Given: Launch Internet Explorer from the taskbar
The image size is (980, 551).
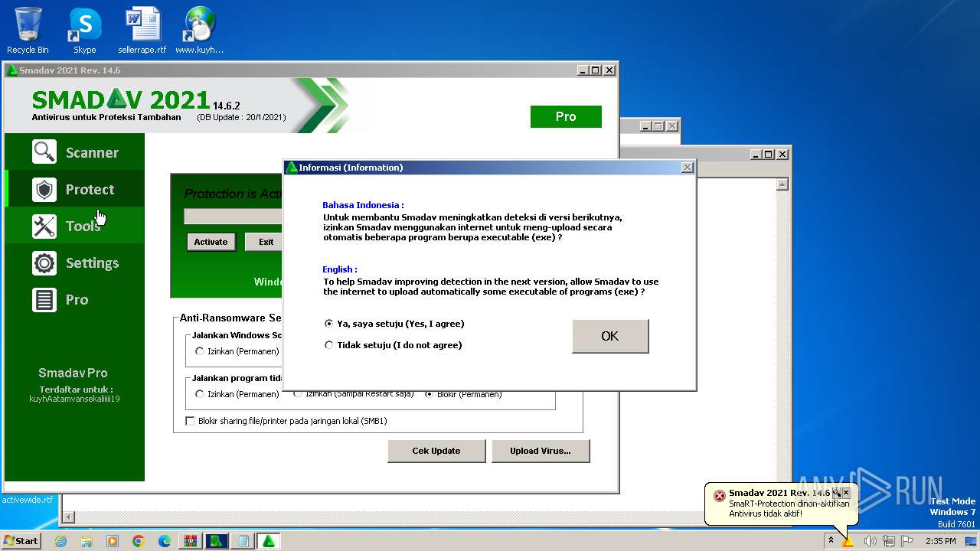Looking at the screenshot, I should click(61, 541).
